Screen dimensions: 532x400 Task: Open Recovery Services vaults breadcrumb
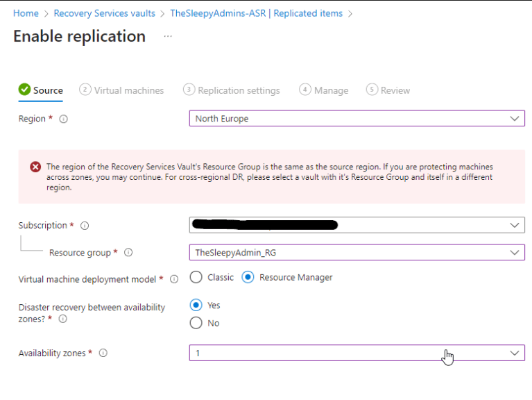click(x=105, y=13)
